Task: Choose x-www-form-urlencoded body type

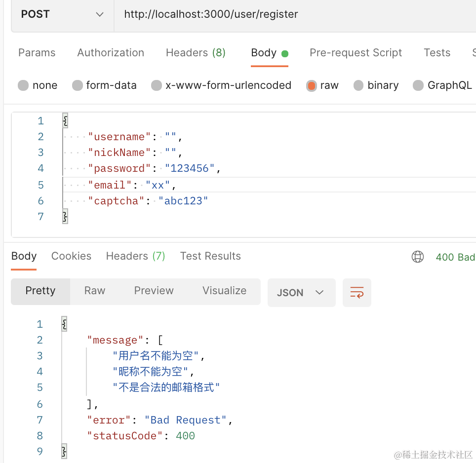Action: point(157,85)
